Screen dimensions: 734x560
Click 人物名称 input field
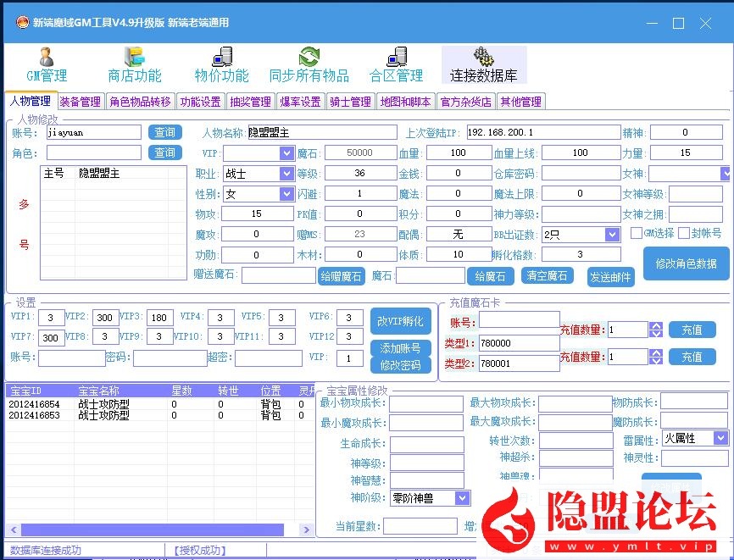click(x=322, y=132)
